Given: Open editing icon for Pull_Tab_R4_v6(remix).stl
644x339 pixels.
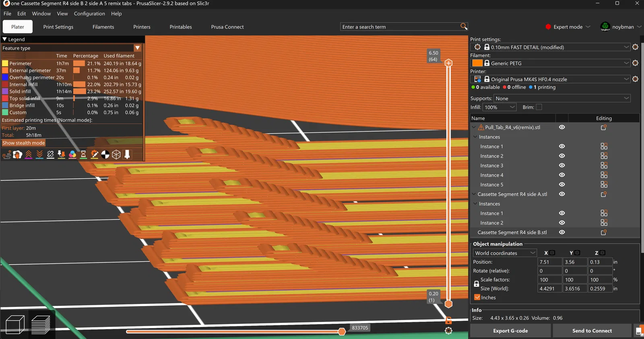Looking at the screenshot, I should click(x=604, y=127).
